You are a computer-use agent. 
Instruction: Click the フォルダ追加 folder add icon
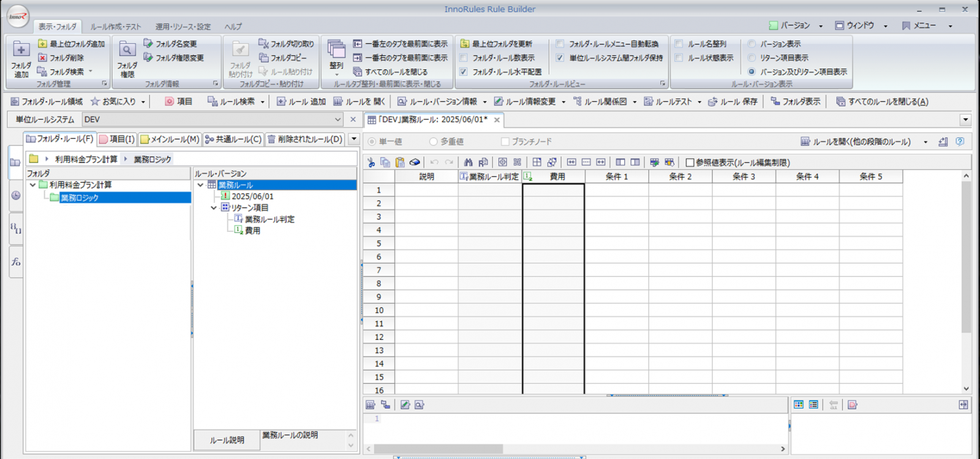[21, 51]
